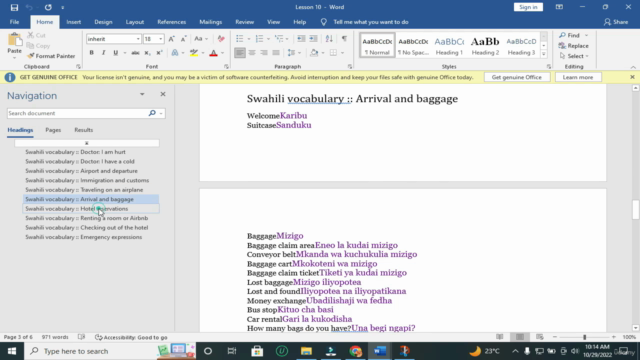Toggle Bold formatting

[x=91, y=53]
